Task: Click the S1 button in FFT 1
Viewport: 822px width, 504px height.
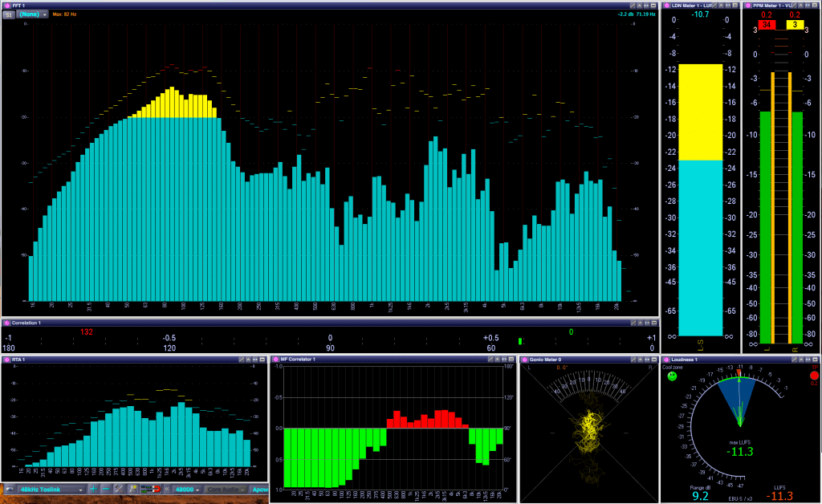Action: (8, 14)
